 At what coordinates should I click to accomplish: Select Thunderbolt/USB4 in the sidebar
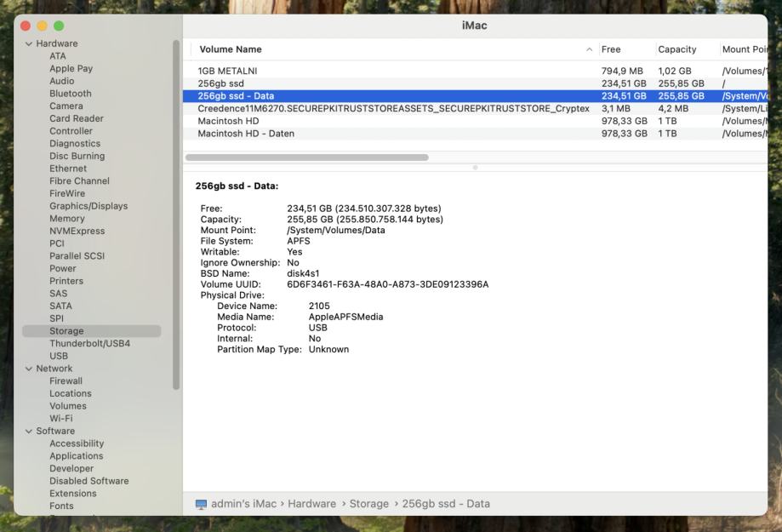point(89,344)
